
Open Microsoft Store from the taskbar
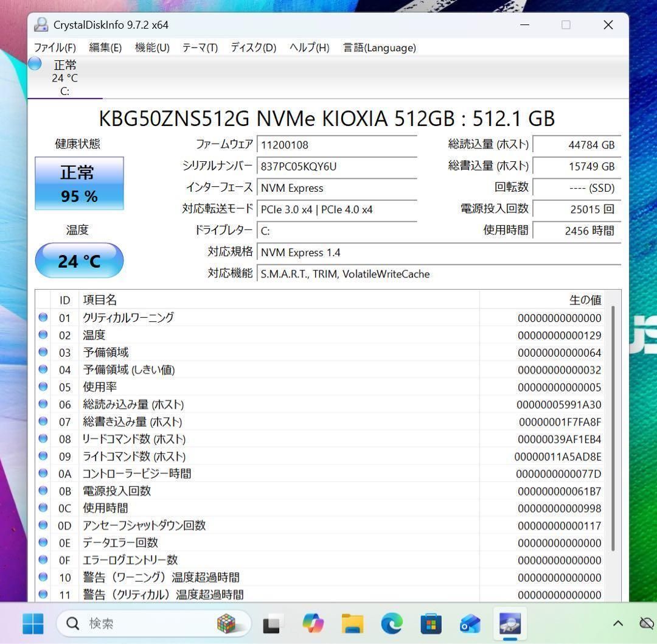(431, 623)
